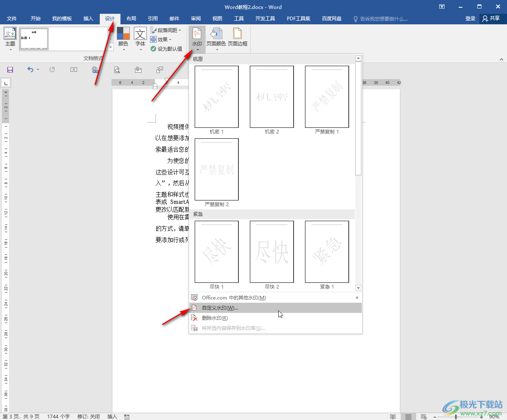The width and height of the screenshot is (507, 420).
Task: Click the Redo/Repeat icon
Action: point(52,70)
